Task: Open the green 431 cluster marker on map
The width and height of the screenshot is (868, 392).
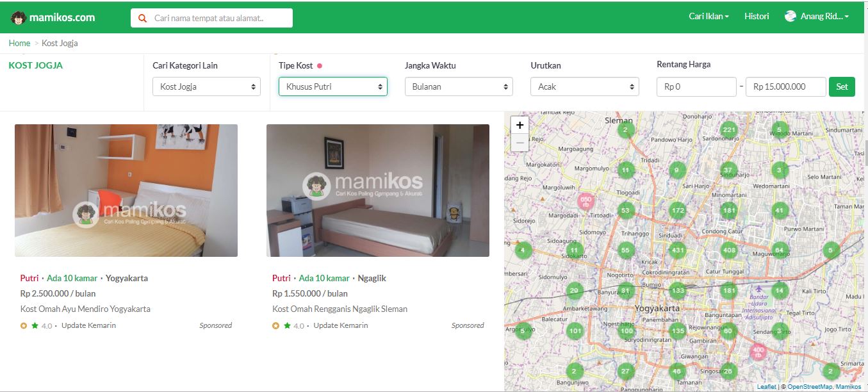Action: coord(678,250)
